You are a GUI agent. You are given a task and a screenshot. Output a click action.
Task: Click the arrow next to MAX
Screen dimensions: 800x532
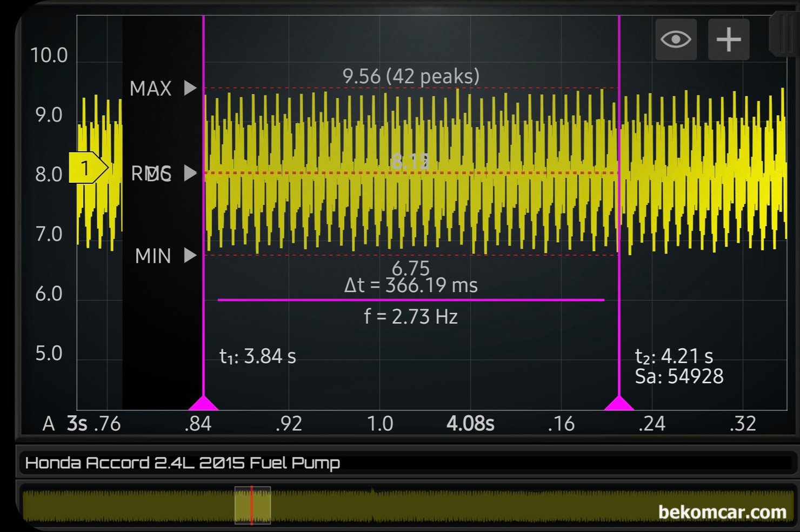190,88
